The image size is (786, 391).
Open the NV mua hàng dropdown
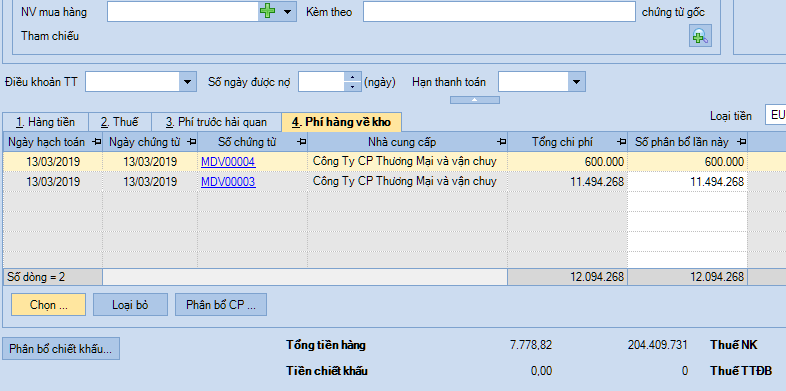point(287,12)
